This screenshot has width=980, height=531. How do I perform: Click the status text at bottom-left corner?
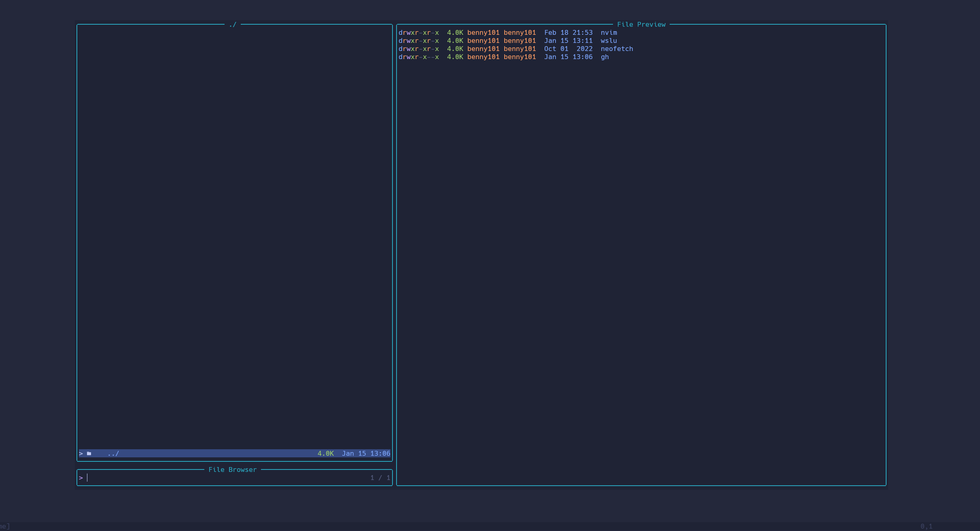point(5,527)
